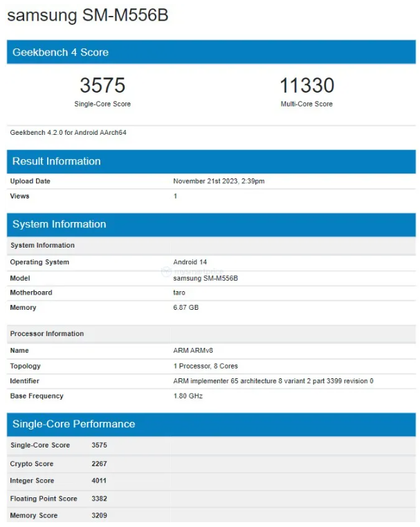Click the 'Crypto Score' row label

coord(32,464)
